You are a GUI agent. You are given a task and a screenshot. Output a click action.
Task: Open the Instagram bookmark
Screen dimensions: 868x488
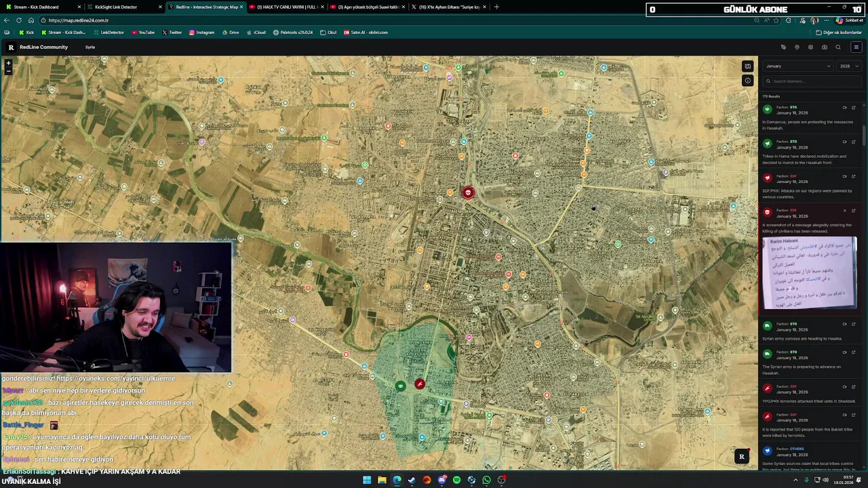click(x=201, y=33)
